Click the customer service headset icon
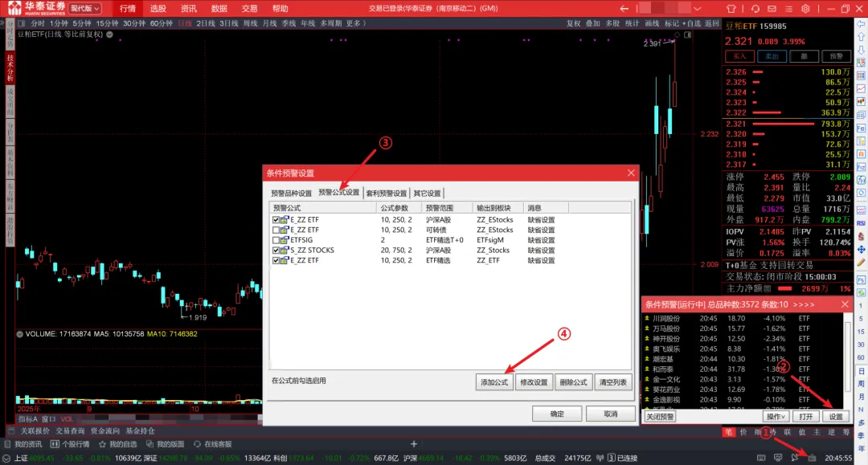 [x=755, y=9]
